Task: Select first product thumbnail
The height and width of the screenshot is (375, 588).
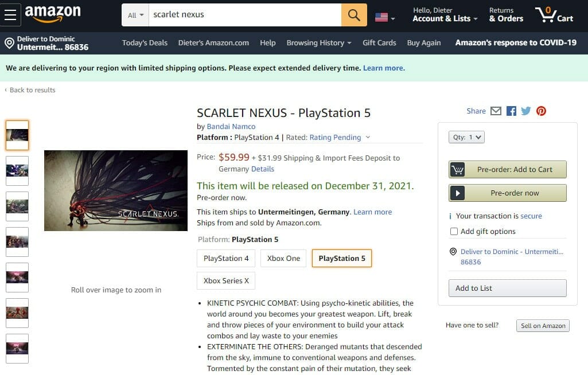Action: 17,135
